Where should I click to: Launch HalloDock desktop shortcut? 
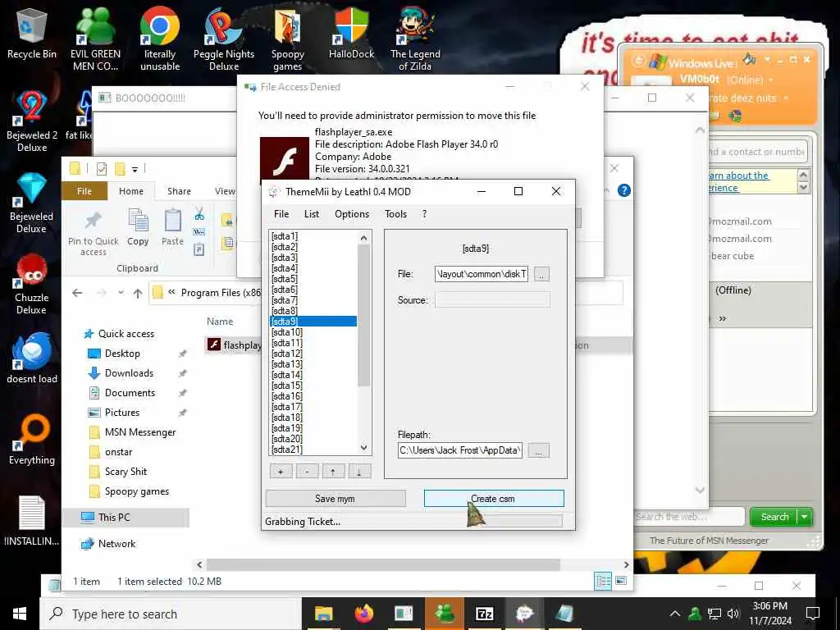pyautogui.click(x=351, y=33)
